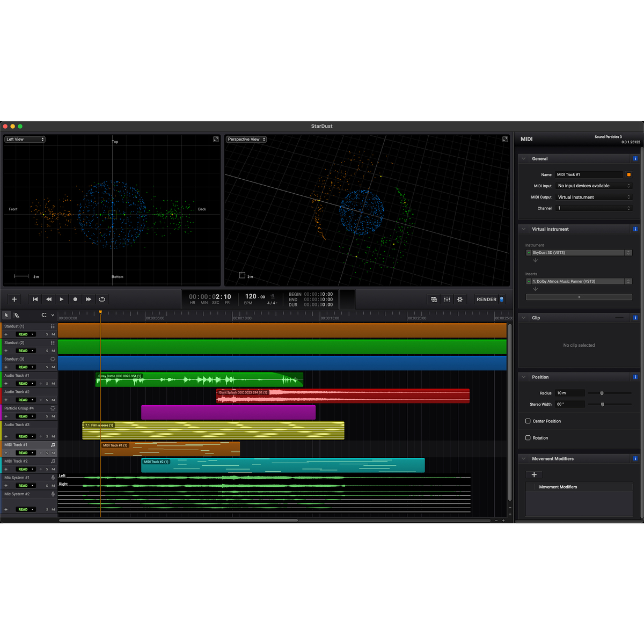
Task: Show info for the Position section
Action: (635, 377)
